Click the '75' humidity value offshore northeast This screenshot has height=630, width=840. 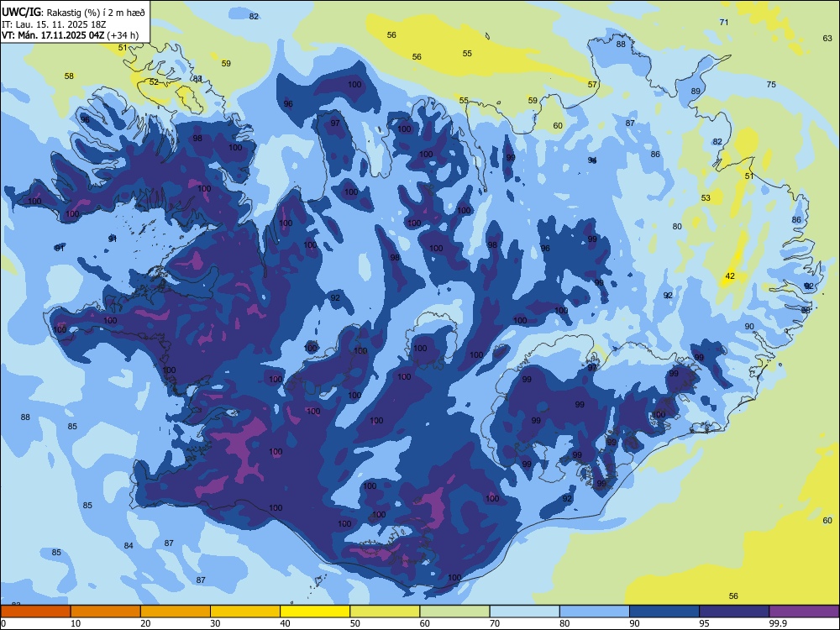[771, 85]
